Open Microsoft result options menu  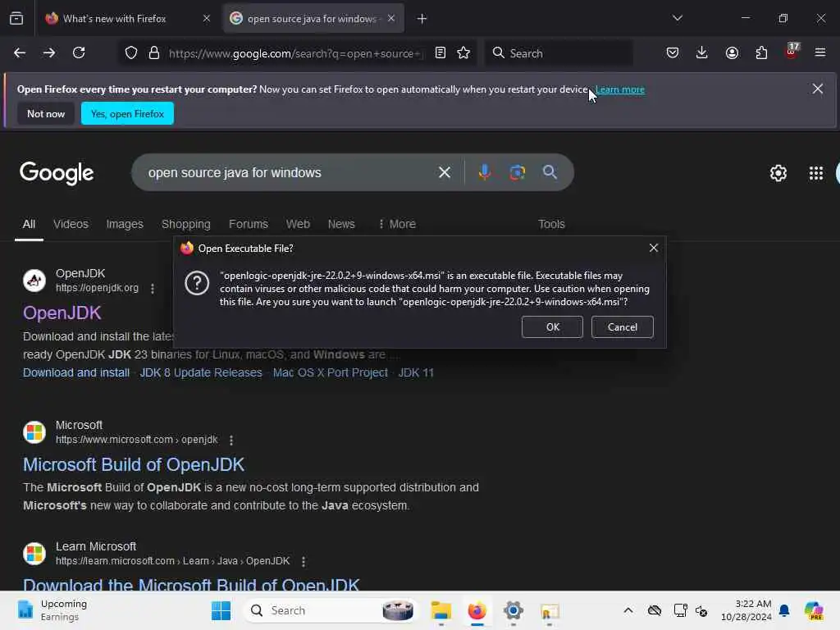pos(231,441)
